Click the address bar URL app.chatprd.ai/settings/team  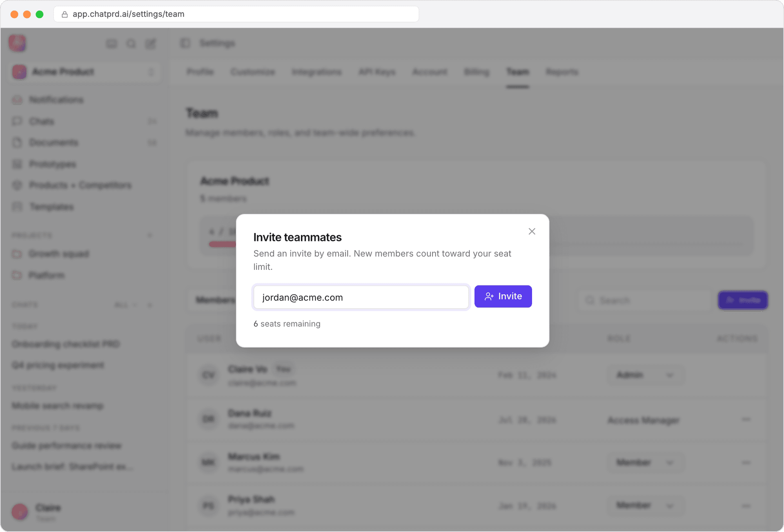[x=129, y=14]
